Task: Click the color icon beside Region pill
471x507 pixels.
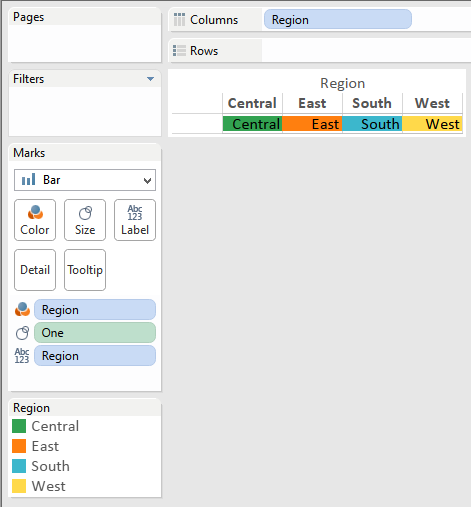Action: point(22,310)
